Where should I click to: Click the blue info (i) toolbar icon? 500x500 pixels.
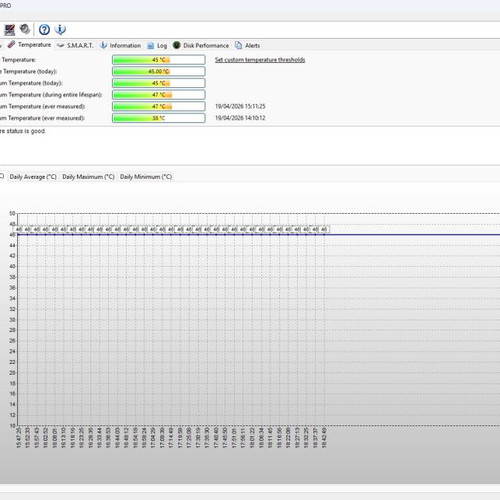point(60,30)
